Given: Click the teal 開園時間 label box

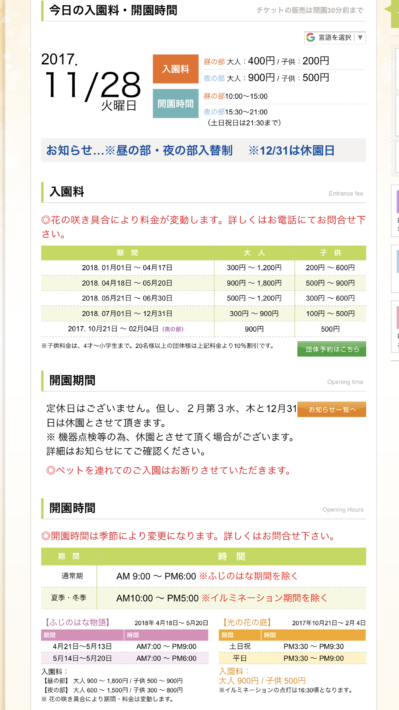Looking at the screenshot, I should [175, 103].
